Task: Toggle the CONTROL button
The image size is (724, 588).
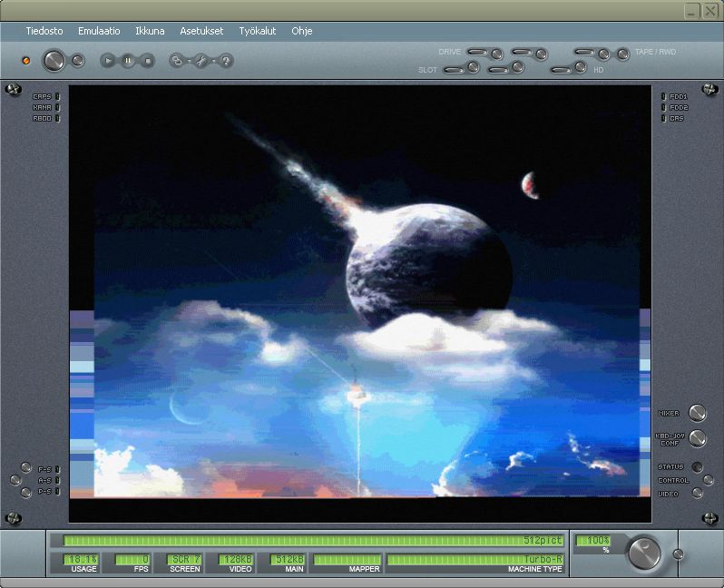Action: pos(708,480)
